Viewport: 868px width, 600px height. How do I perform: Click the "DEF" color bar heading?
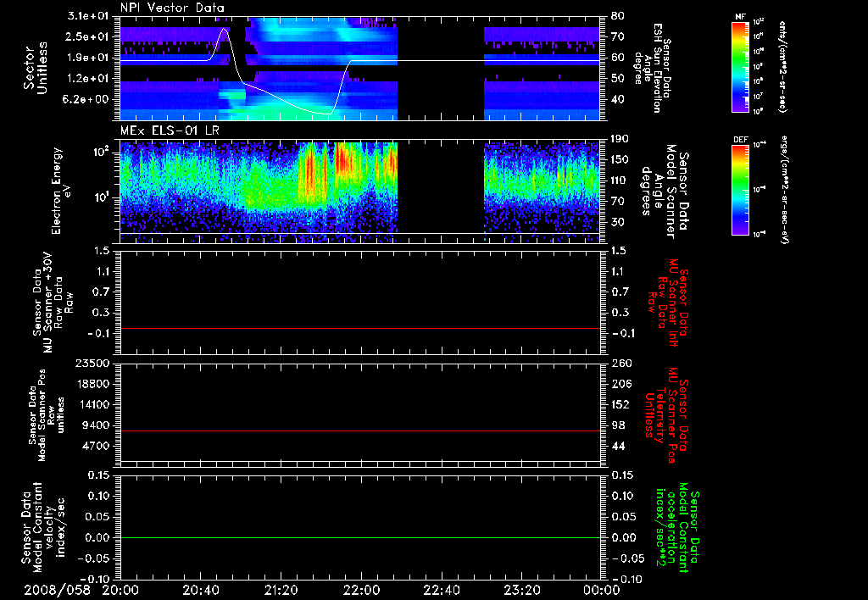click(741, 140)
